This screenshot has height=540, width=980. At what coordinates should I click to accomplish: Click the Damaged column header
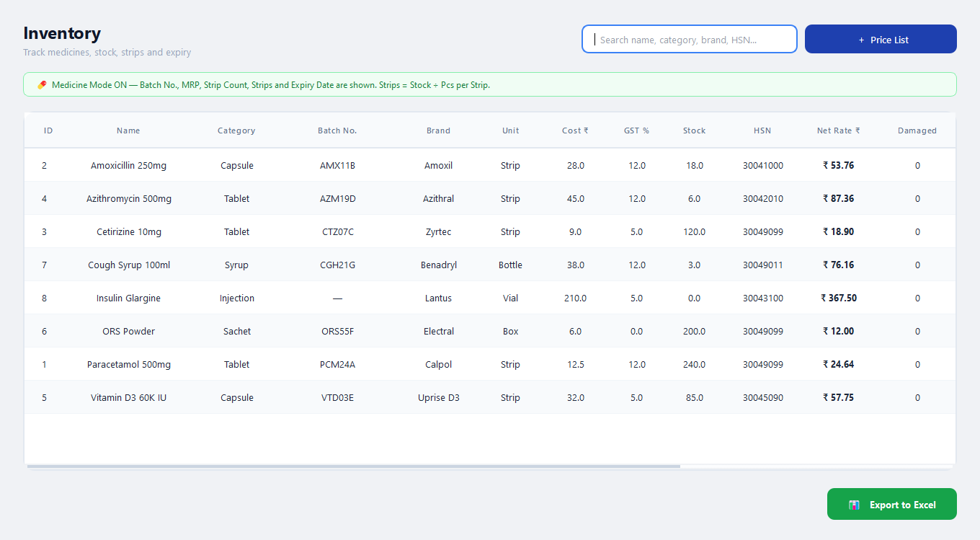coord(917,130)
